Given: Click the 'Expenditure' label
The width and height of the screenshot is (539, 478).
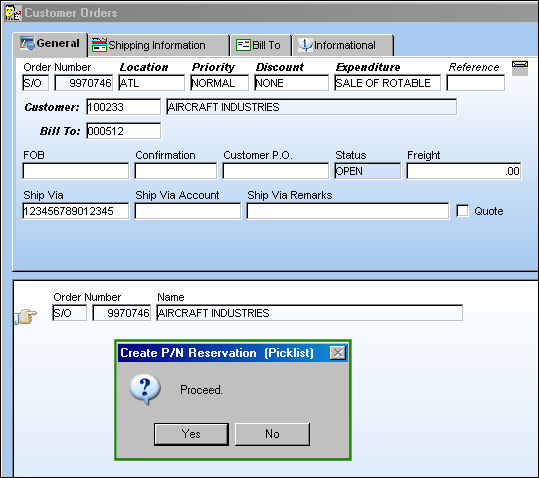Looking at the screenshot, I should pyautogui.click(x=368, y=67).
